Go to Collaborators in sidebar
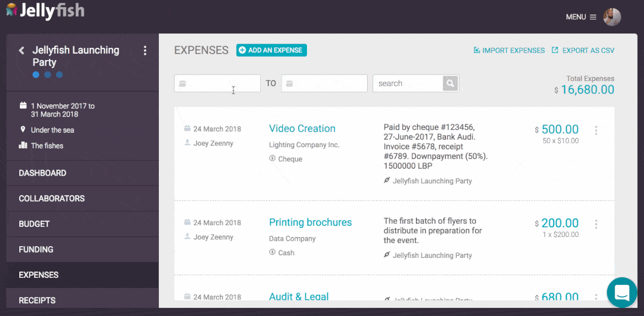Screen dimensions: 644x316 tap(83, 198)
